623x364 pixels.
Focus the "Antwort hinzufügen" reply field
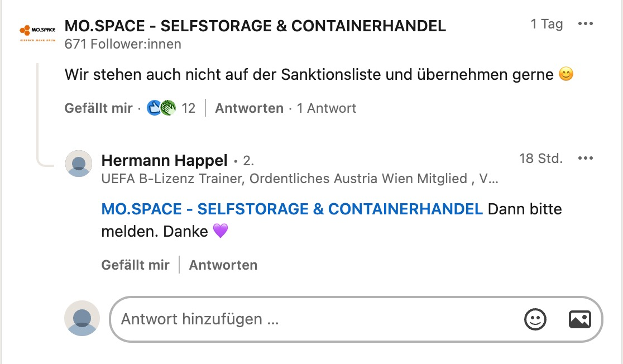pos(313,319)
